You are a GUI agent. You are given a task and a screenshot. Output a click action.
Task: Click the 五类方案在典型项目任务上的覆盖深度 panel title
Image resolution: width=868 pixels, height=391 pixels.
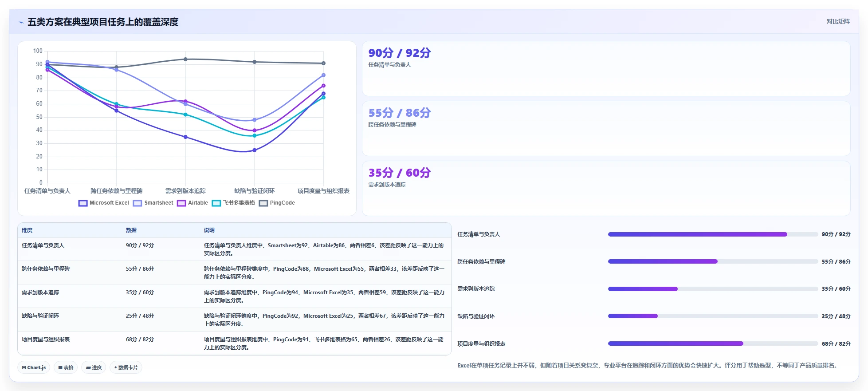tap(103, 22)
